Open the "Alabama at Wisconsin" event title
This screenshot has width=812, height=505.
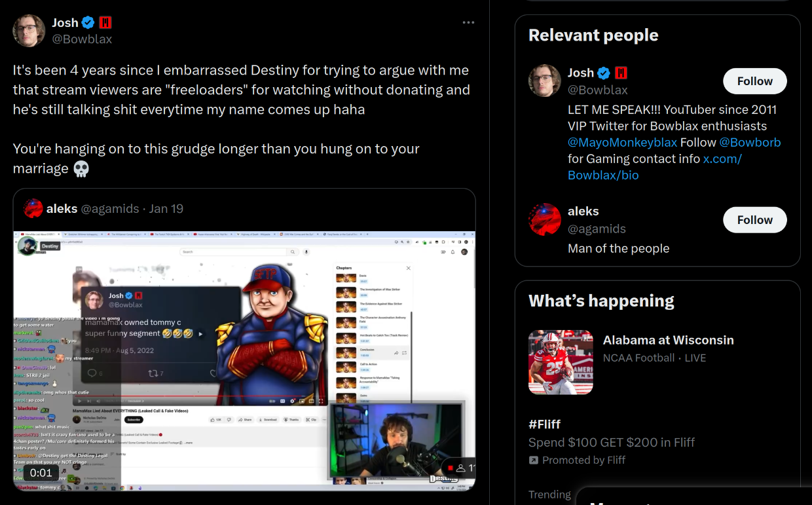pos(669,340)
